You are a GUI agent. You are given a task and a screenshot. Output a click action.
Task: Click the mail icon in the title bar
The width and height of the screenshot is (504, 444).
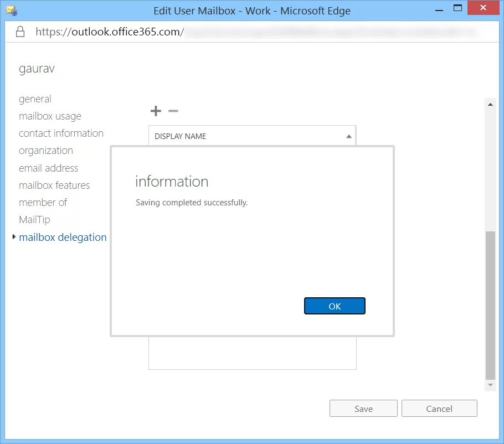click(11, 10)
